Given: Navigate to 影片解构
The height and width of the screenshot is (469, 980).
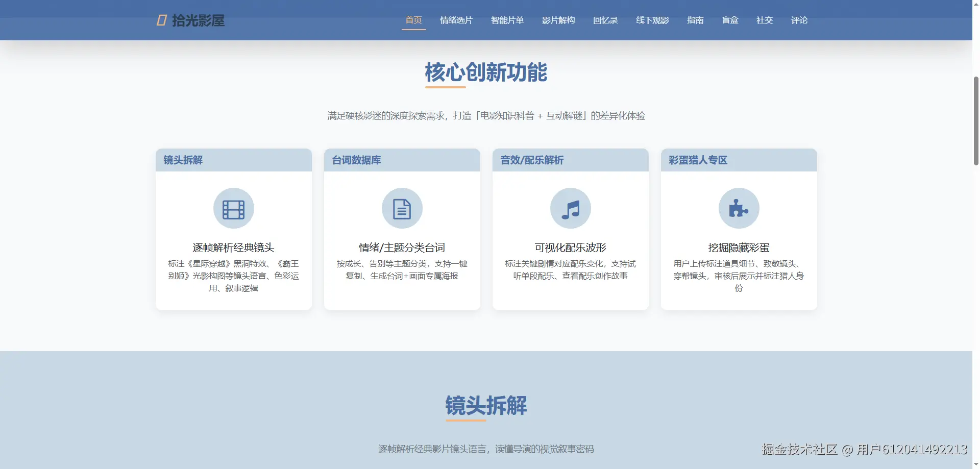Looking at the screenshot, I should tap(558, 20).
